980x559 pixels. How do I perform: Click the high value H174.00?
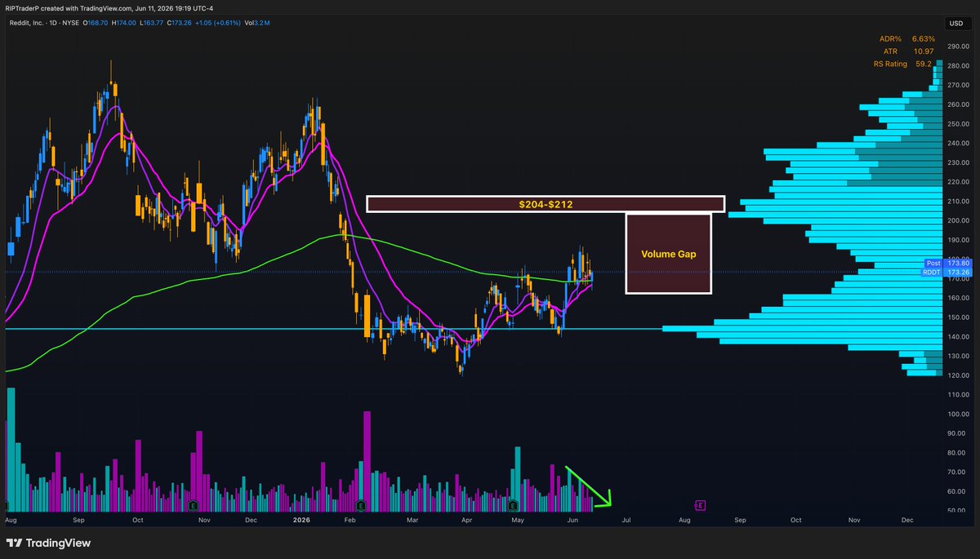point(124,23)
